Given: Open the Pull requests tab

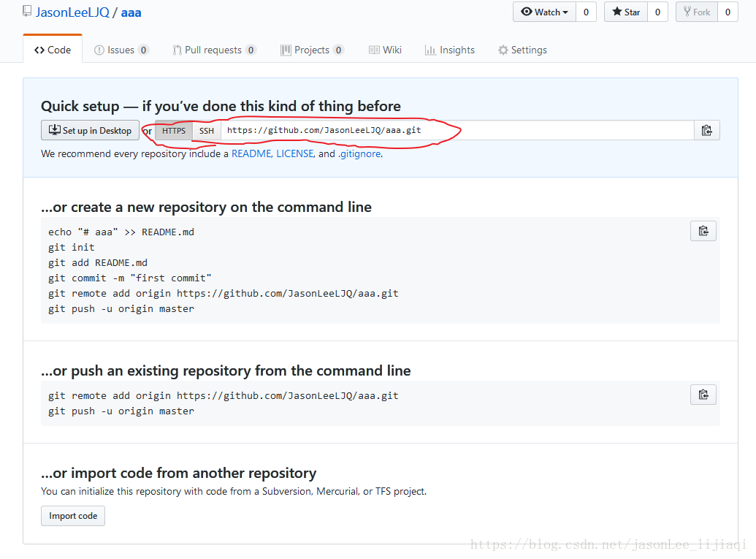Looking at the screenshot, I should coord(215,50).
